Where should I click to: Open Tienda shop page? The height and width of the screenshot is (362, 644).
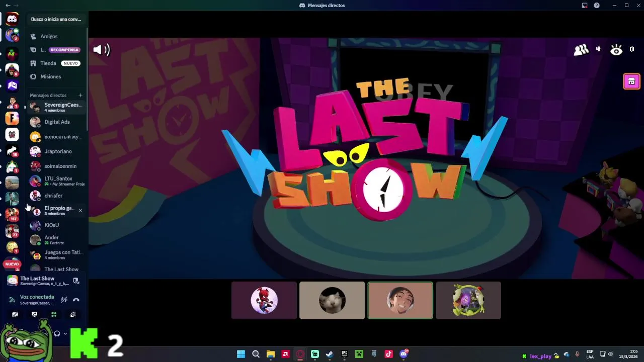[56, 63]
